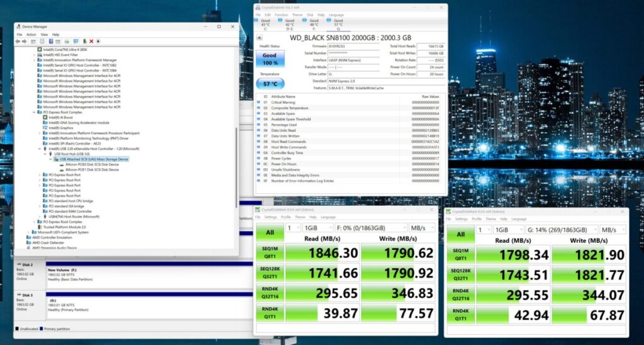Image resolution: width=644 pixels, height=345 pixels.
Task: Open Disk menu in CrystalDiskInfo
Action: click(x=309, y=15)
